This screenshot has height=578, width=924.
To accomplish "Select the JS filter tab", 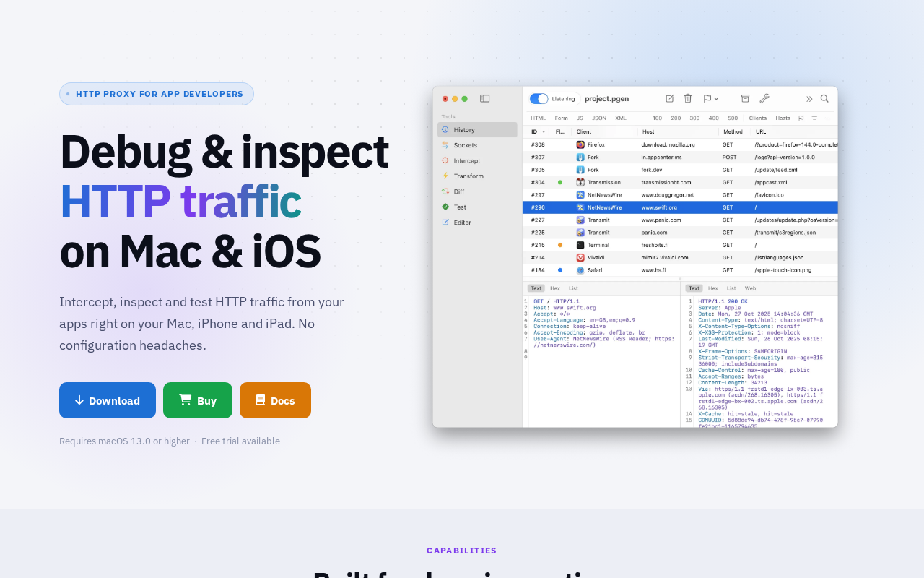I will pos(580,118).
